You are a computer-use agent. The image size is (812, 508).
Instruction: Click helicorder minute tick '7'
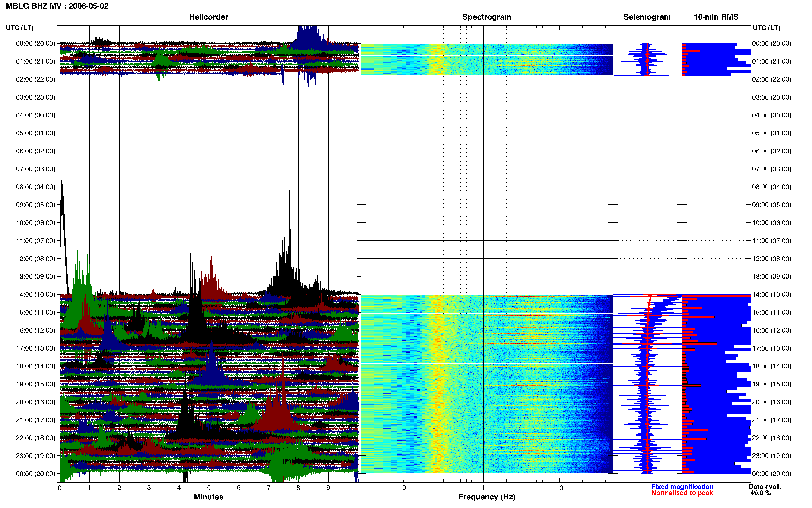coord(269,488)
